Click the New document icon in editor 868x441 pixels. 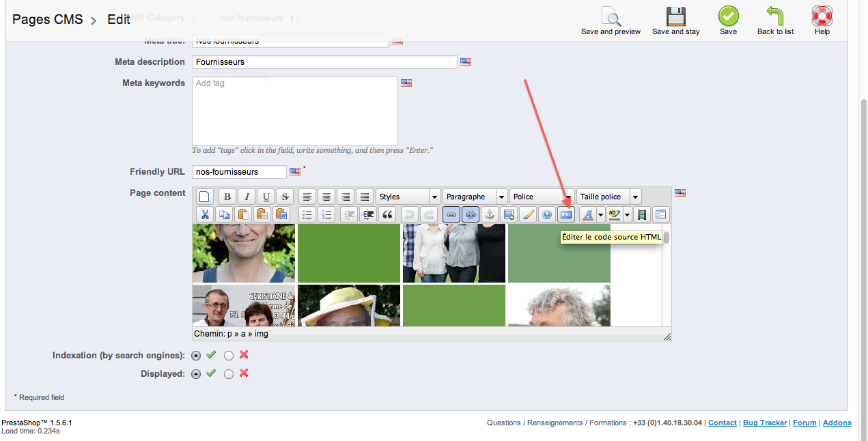[205, 197]
